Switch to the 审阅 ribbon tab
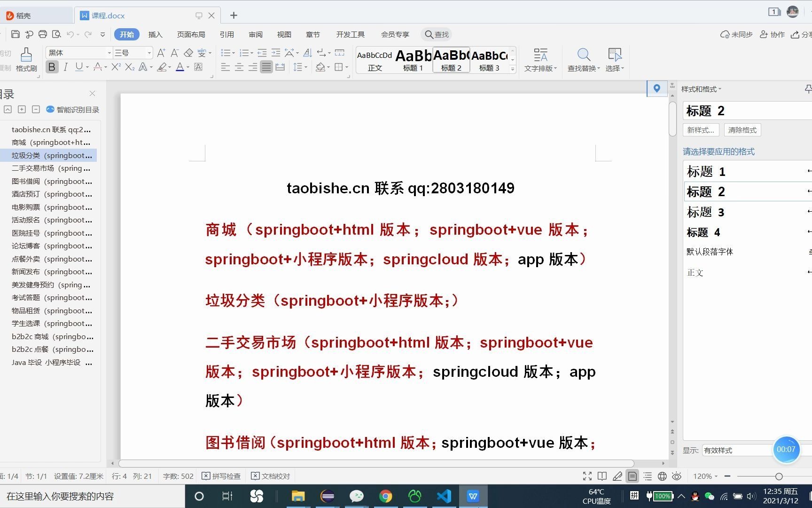This screenshot has height=508, width=812. tap(256, 34)
